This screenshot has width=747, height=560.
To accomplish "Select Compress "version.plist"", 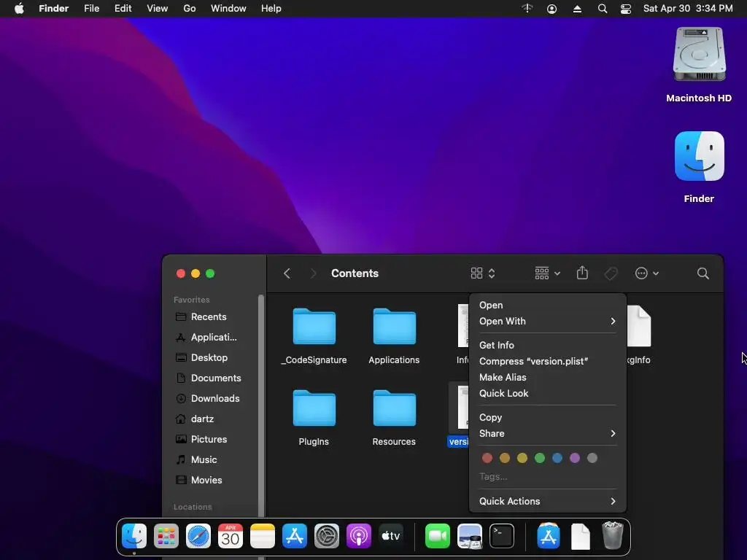I will click(x=547, y=362).
